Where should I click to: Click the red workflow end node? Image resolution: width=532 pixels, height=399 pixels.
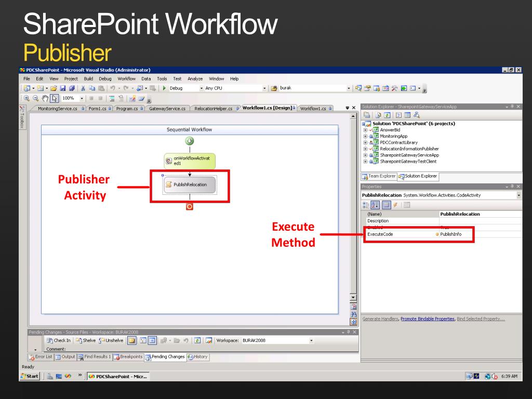pos(190,206)
